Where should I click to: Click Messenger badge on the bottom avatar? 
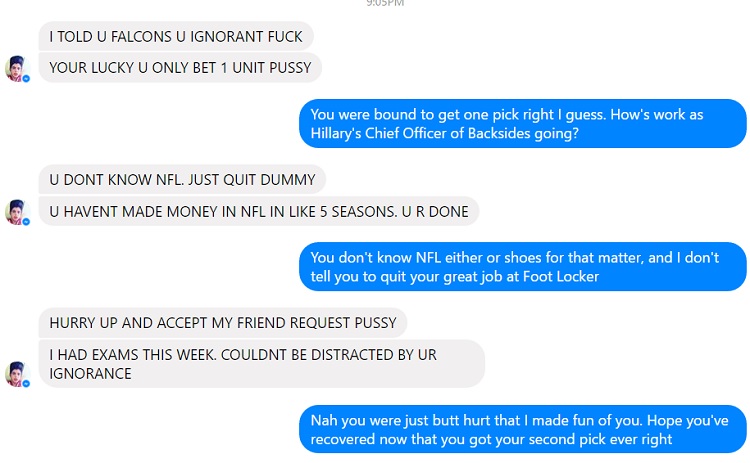click(x=26, y=384)
